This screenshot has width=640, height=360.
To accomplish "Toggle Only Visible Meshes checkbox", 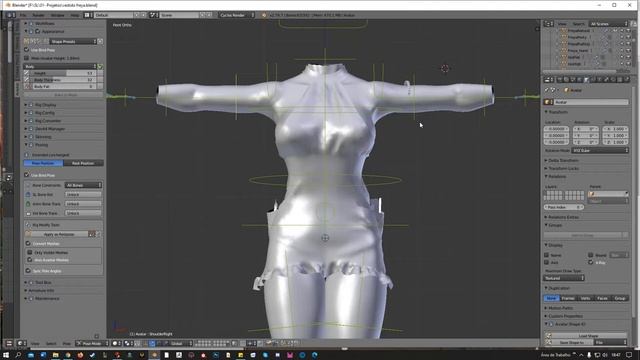I will [x=30, y=252].
